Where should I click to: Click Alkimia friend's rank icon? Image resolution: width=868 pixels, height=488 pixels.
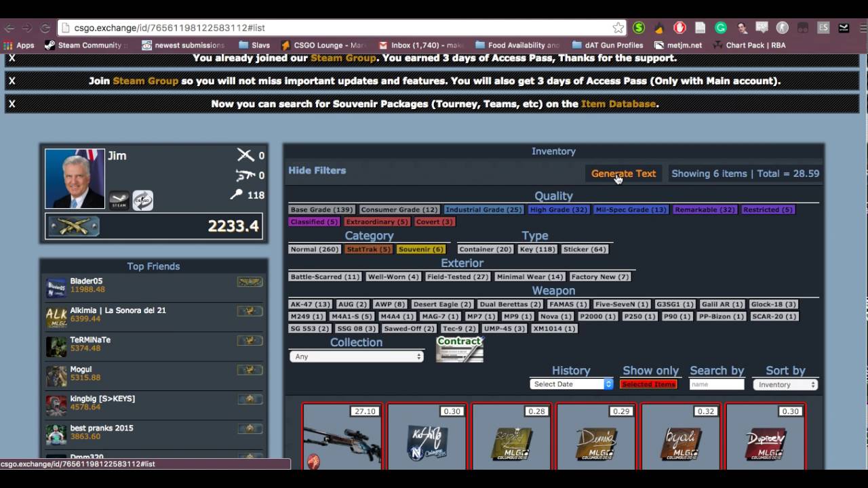(250, 310)
